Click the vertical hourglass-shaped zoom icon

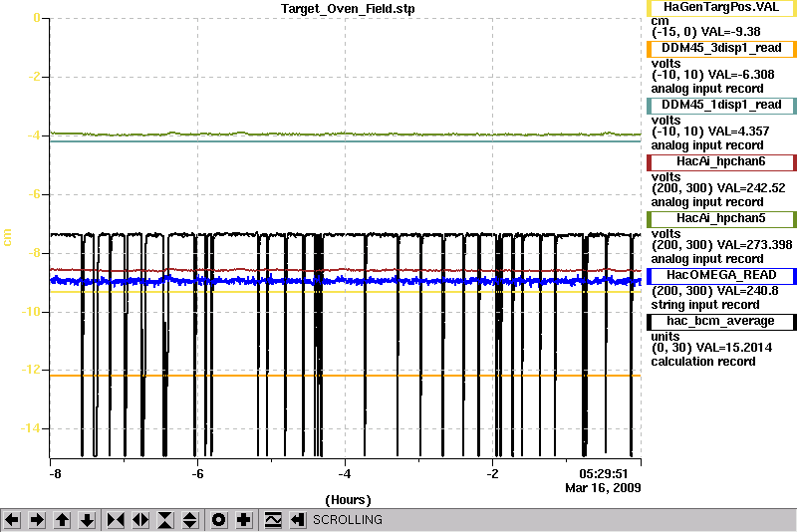click(x=165, y=520)
